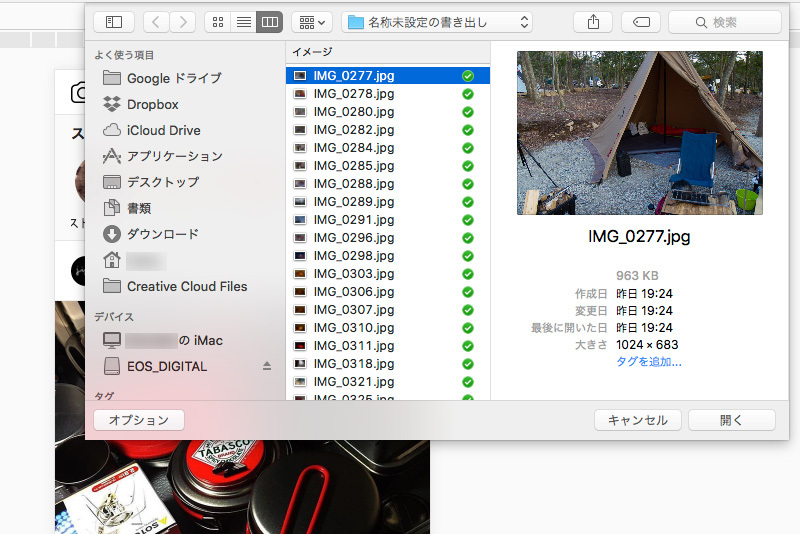Select file IMG_0280.jpg

[388, 112]
